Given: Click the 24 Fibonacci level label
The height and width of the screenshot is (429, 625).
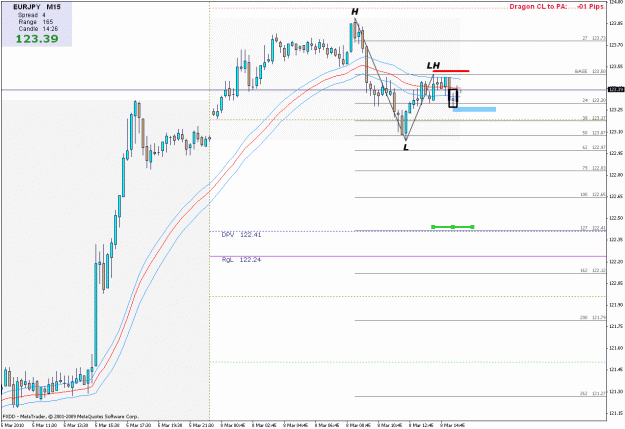Looking at the screenshot, I should click(594, 100).
